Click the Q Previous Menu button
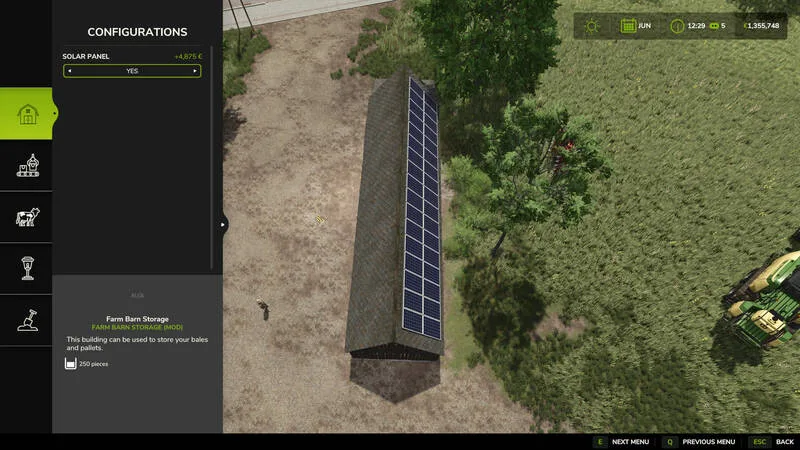Screen dimensions: 800x450 coord(698,442)
